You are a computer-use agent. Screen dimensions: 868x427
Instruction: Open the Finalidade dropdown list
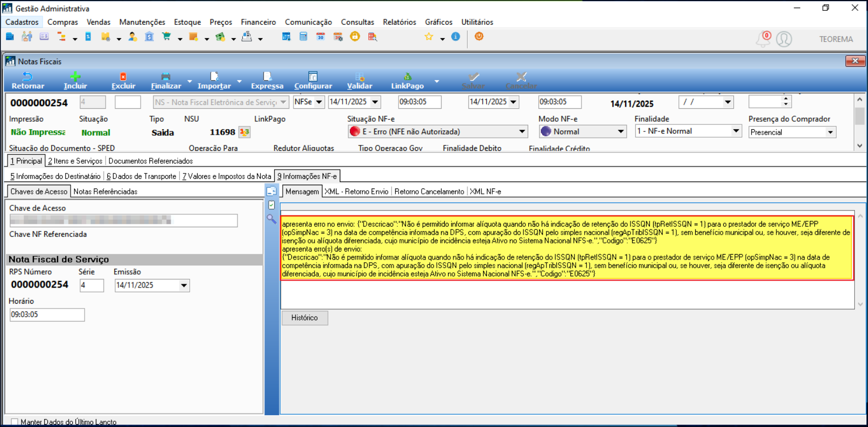[x=736, y=131]
